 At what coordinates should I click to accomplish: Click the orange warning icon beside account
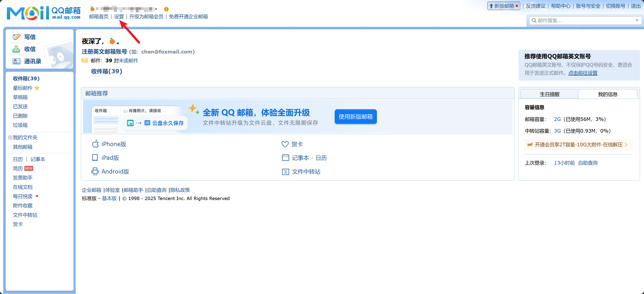click(x=166, y=9)
